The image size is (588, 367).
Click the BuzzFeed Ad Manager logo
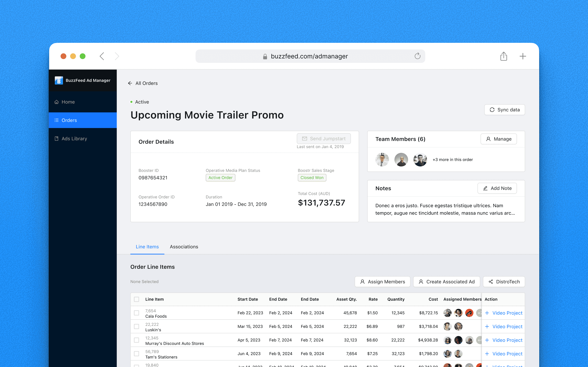click(x=59, y=80)
